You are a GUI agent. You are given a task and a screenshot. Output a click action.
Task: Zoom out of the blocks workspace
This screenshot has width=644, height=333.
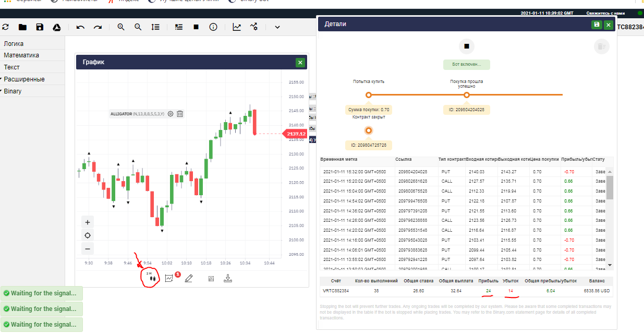138,27
